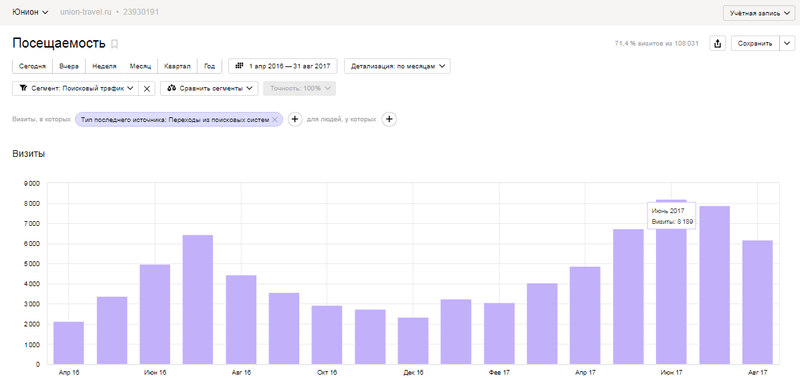Image resolution: width=800 pixels, height=378 pixels.
Task: Select the Квартал period tab
Action: pos(178,66)
